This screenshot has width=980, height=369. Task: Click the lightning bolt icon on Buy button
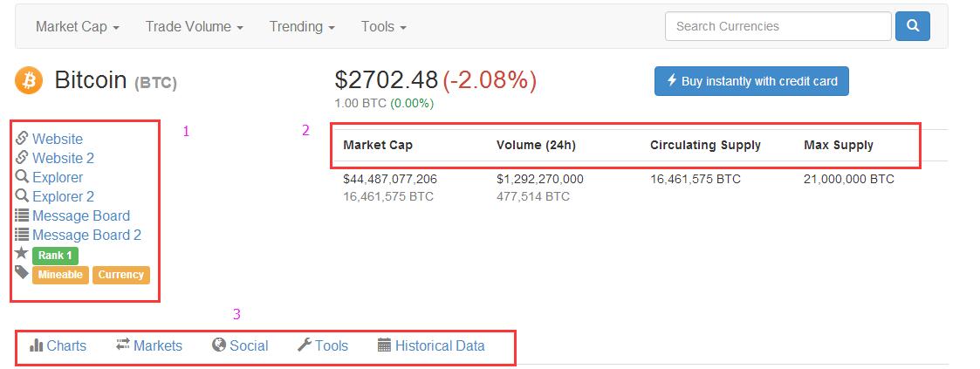pyautogui.click(x=672, y=80)
